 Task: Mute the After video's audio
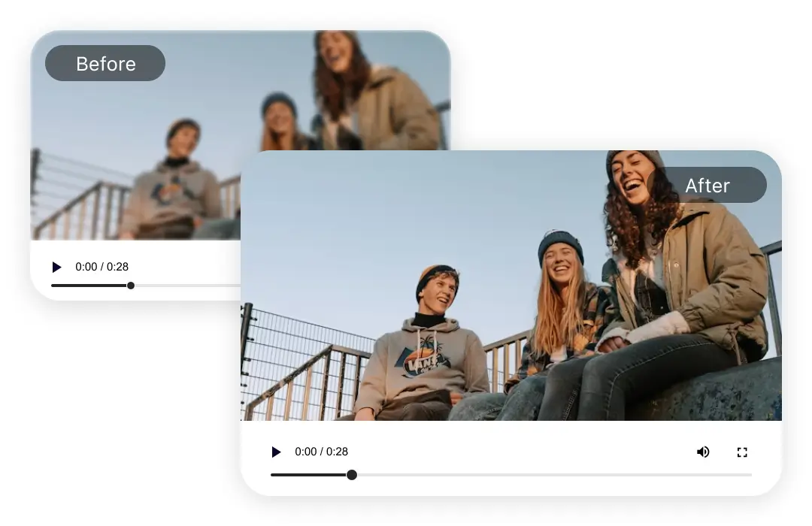point(703,452)
